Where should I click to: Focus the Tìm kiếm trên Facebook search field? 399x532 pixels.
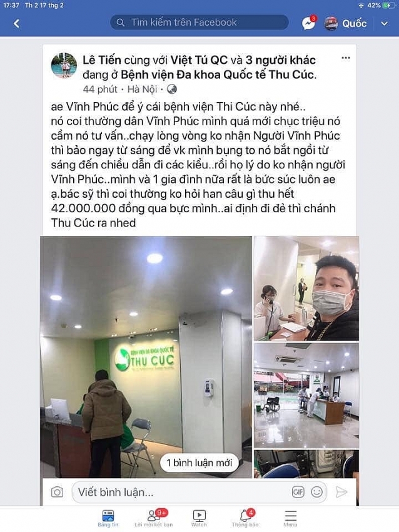199,23
